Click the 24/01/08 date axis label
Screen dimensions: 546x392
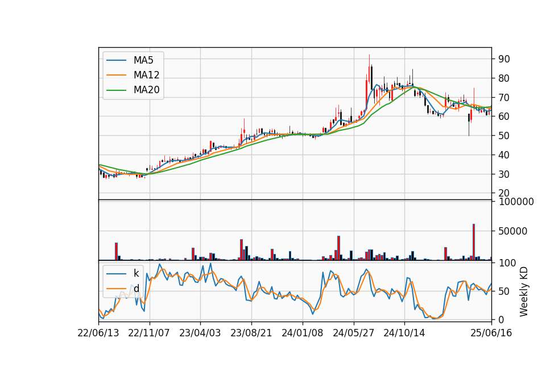point(302,333)
